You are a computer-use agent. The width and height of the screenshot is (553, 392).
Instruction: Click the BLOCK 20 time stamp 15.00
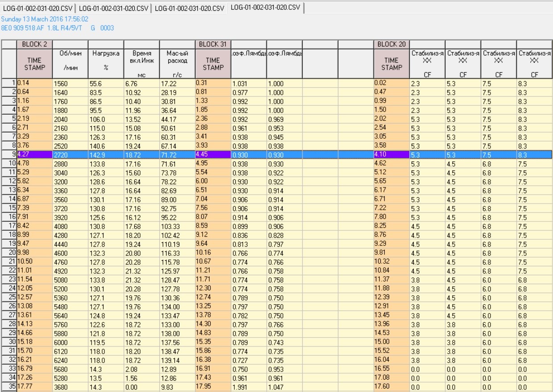tap(391, 342)
